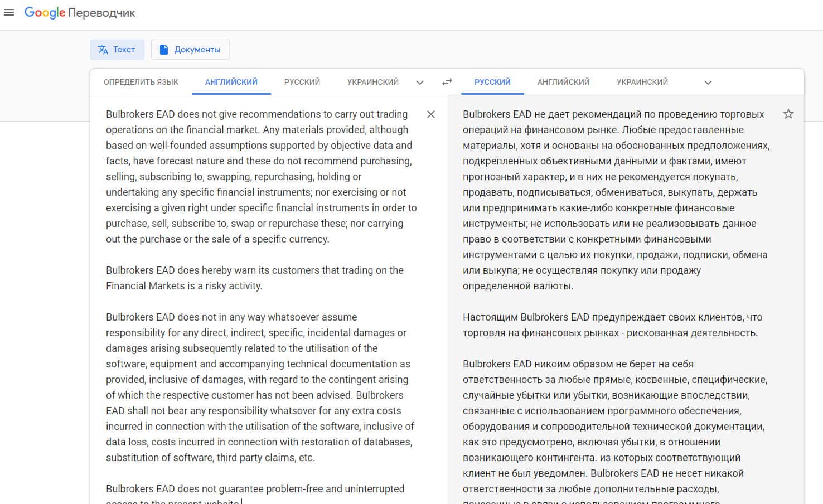
Task: Click the paragraph starting 'Bulbrokers EAD does hereby warn'
Action: coord(255,278)
